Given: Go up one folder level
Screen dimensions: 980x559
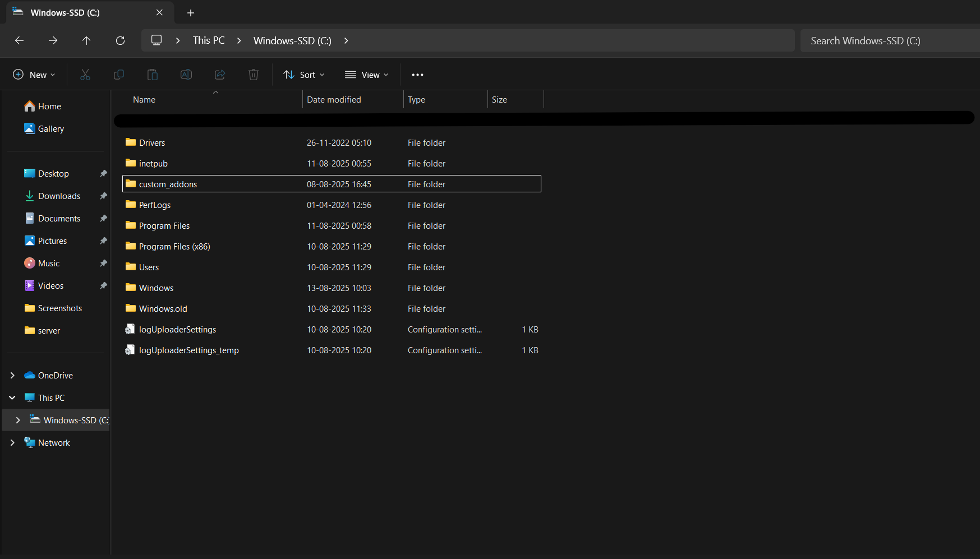Looking at the screenshot, I should (86, 40).
